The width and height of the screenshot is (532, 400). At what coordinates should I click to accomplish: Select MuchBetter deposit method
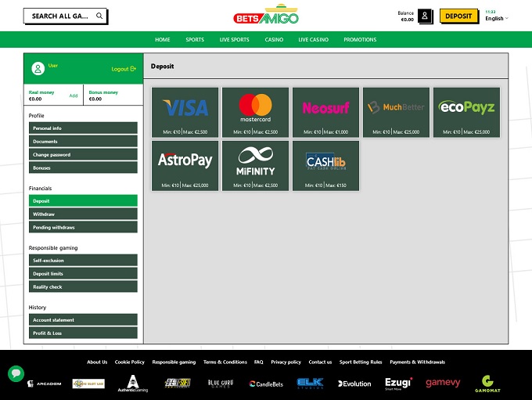[x=396, y=112]
